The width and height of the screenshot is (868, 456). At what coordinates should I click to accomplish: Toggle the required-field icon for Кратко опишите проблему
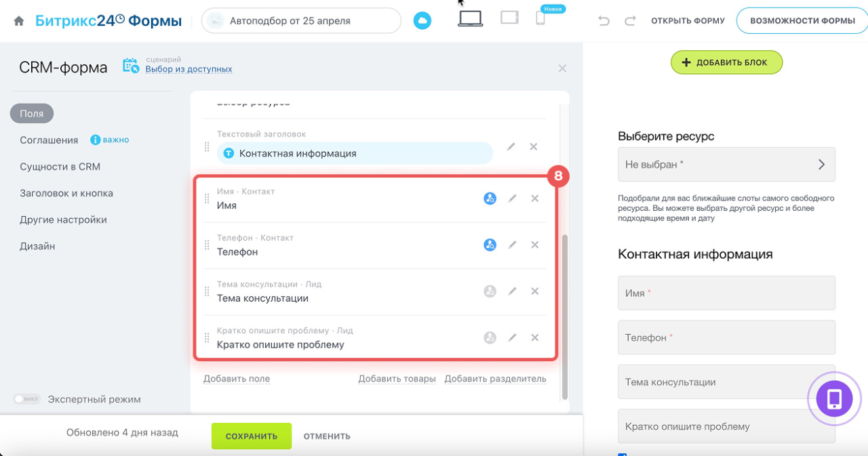490,337
